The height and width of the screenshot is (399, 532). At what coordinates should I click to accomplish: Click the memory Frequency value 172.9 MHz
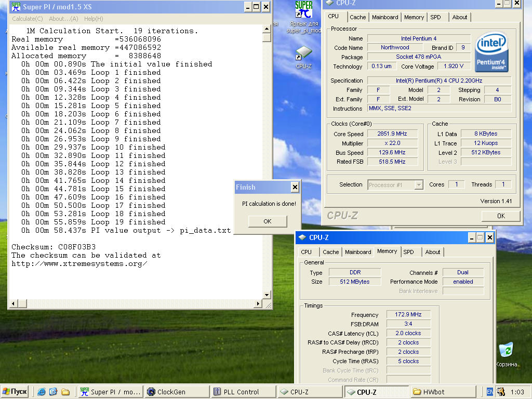(x=408, y=314)
